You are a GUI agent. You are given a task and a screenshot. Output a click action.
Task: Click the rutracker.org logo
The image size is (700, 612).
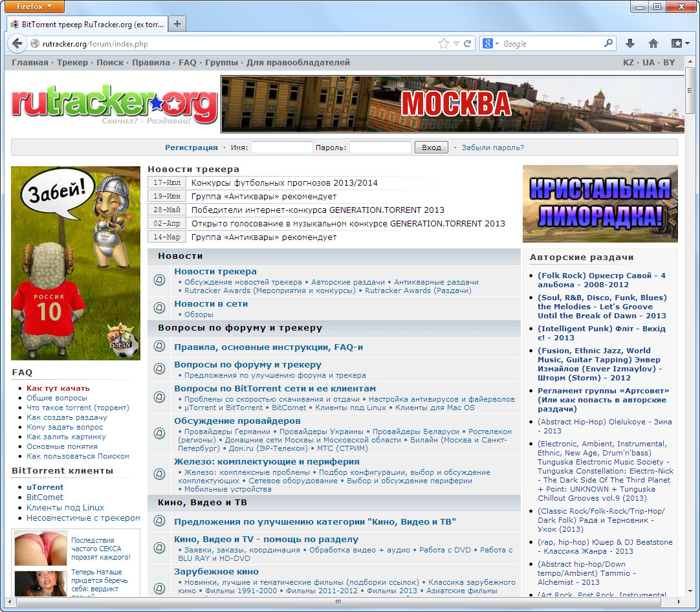click(115, 104)
